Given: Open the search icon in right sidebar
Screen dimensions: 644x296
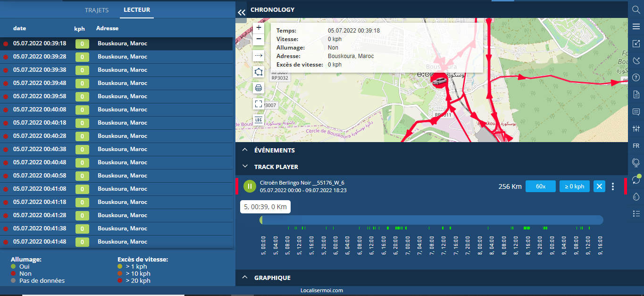Looking at the screenshot, I should pyautogui.click(x=636, y=10).
